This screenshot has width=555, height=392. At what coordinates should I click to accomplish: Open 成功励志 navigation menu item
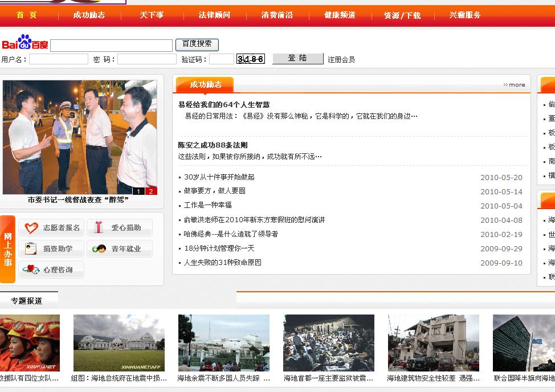(x=89, y=15)
